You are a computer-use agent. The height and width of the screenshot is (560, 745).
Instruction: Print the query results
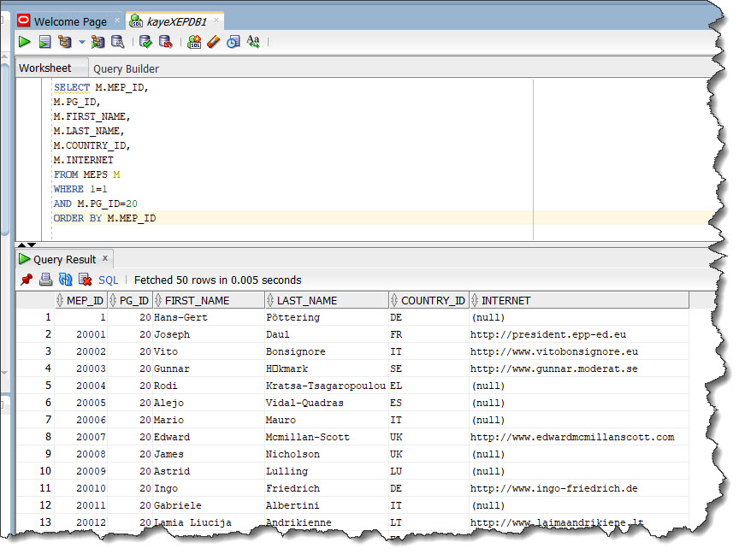[x=45, y=280]
